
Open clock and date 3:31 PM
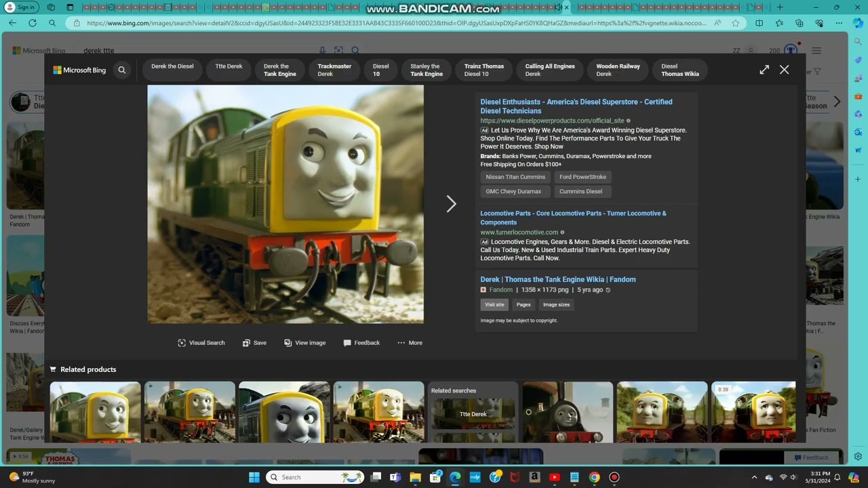tap(818, 477)
